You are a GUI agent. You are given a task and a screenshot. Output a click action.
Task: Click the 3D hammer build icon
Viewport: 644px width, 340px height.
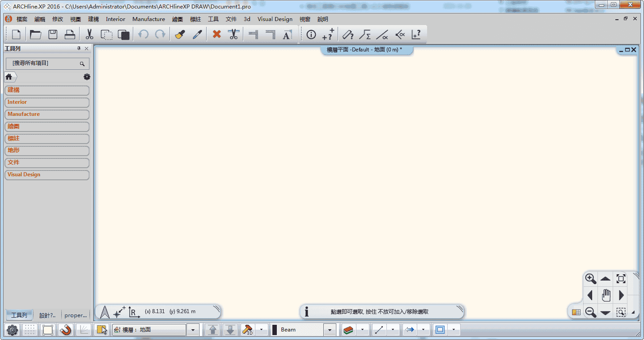pyautogui.click(x=247, y=330)
